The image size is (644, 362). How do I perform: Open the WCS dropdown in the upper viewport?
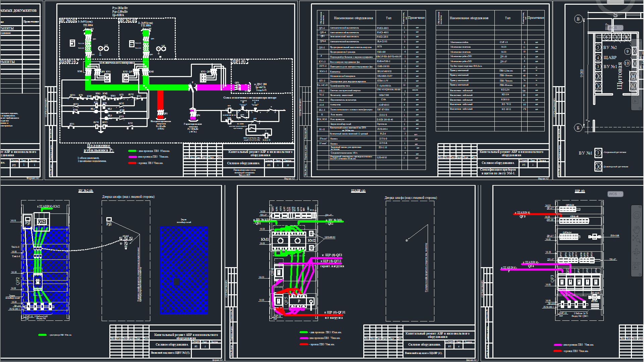click(615, 28)
